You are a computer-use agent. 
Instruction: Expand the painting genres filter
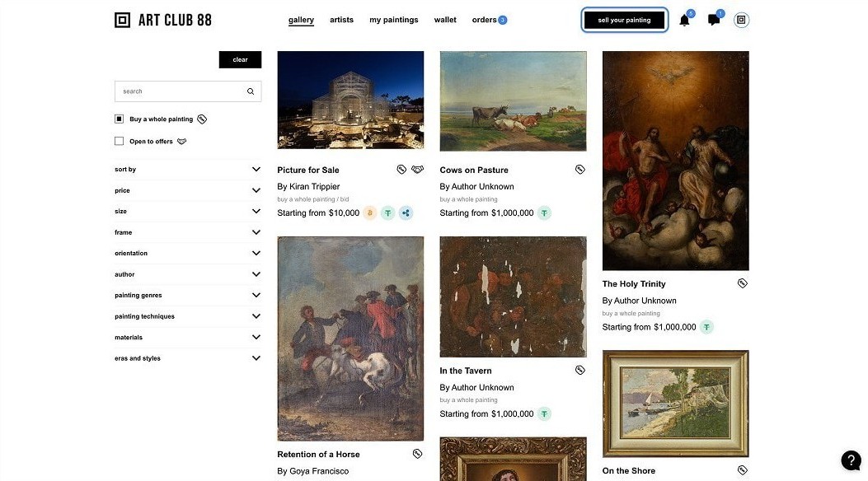[188, 295]
